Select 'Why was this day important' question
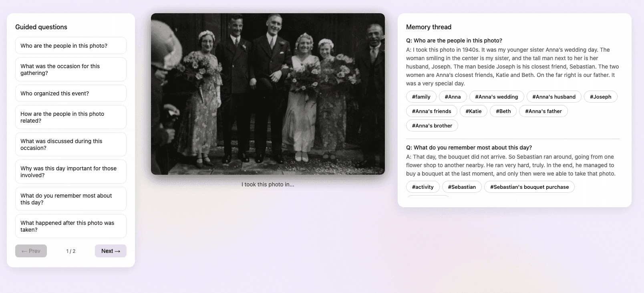The image size is (644, 293). pyautogui.click(x=71, y=172)
